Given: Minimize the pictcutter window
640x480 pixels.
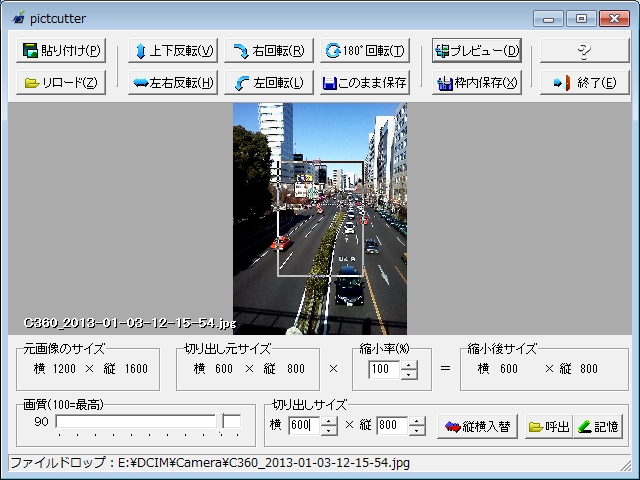Looking at the screenshot, I should pos(548,18).
